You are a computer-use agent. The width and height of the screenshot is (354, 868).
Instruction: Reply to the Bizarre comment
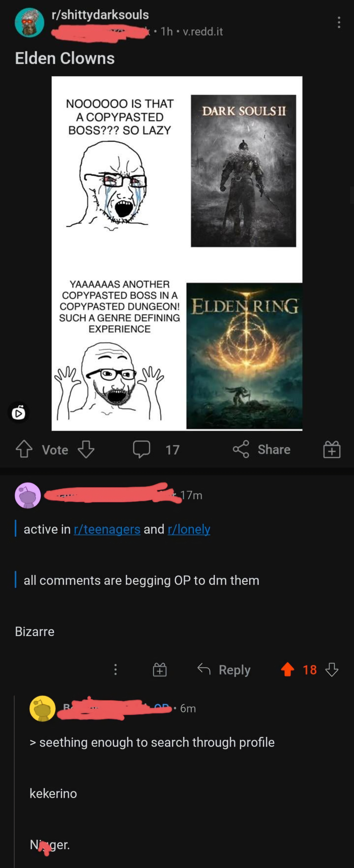(x=224, y=670)
